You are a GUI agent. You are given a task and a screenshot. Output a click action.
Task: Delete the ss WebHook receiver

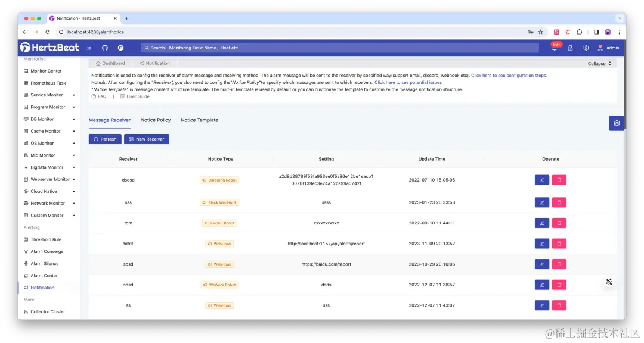coord(559,305)
